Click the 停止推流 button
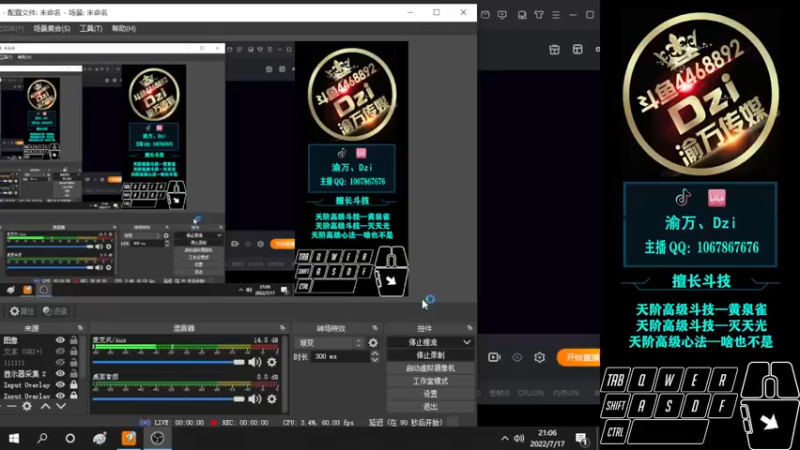 (423, 342)
